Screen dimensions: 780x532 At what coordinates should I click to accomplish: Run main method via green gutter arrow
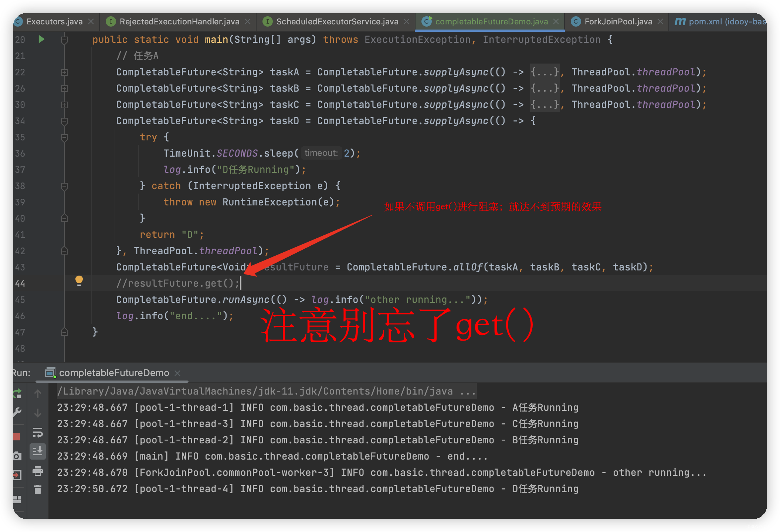(41, 39)
